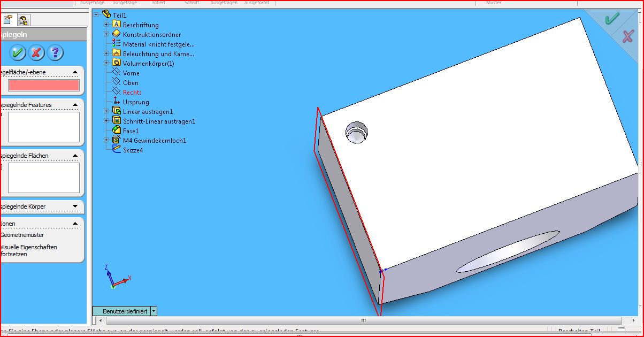Image resolution: width=644 pixels, height=337 pixels.
Task: Click the horizontal scrollbar thumb below viewport
Action: (363, 321)
